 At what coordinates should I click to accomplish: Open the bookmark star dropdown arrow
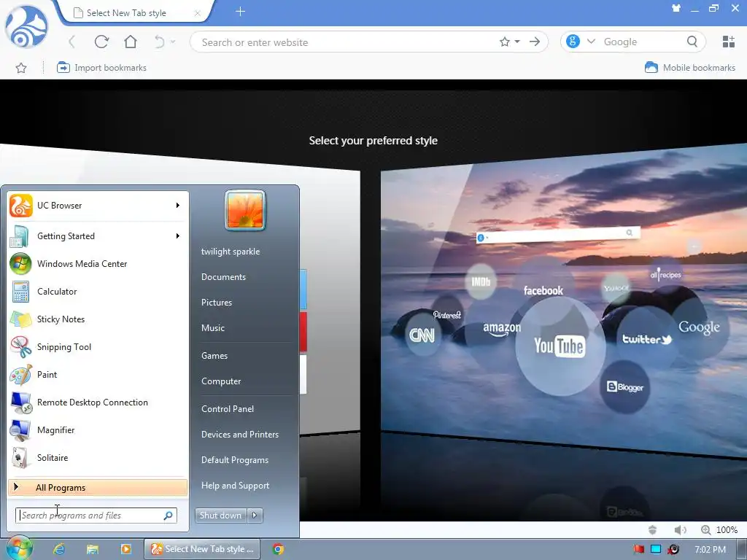pos(517,42)
